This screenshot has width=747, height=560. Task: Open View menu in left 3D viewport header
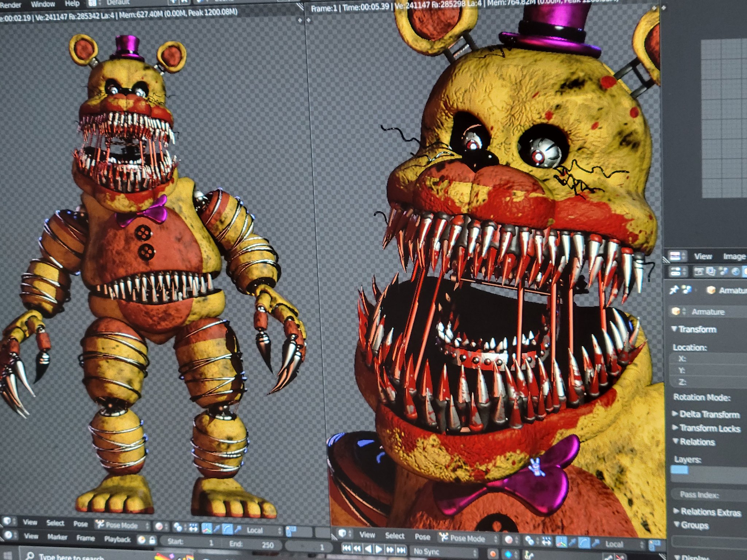[x=30, y=522]
